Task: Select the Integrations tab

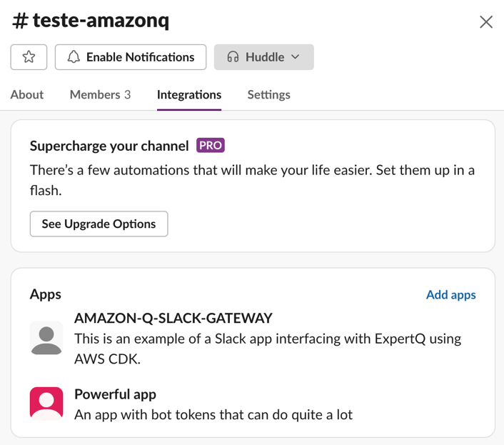Action: tap(189, 94)
